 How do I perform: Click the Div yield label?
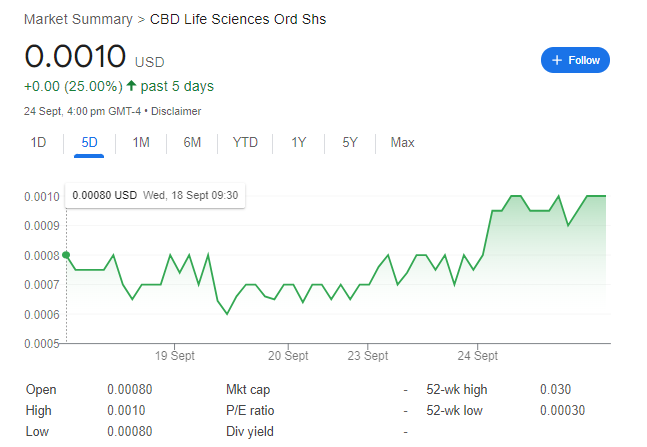tap(250, 431)
